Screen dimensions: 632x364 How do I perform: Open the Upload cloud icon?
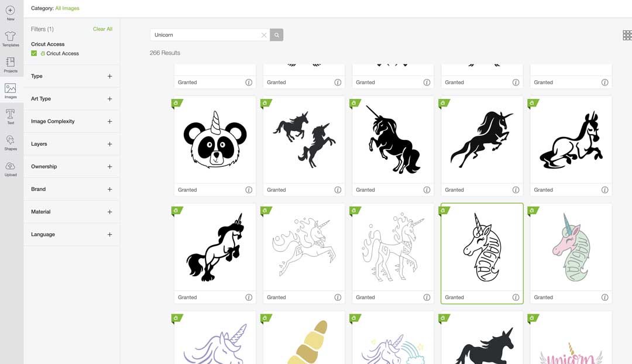pos(11,169)
